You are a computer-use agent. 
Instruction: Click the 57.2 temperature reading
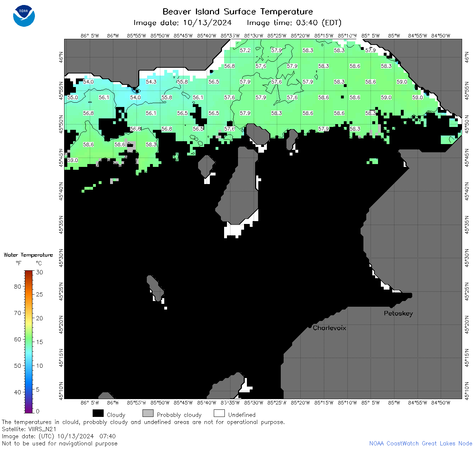tap(245, 50)
